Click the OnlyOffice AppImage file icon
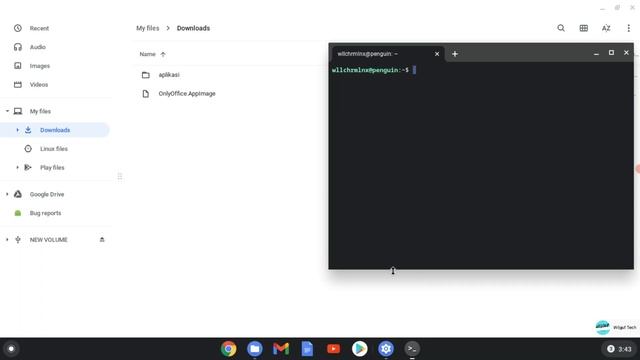640x360 pixels. [146, 93]
